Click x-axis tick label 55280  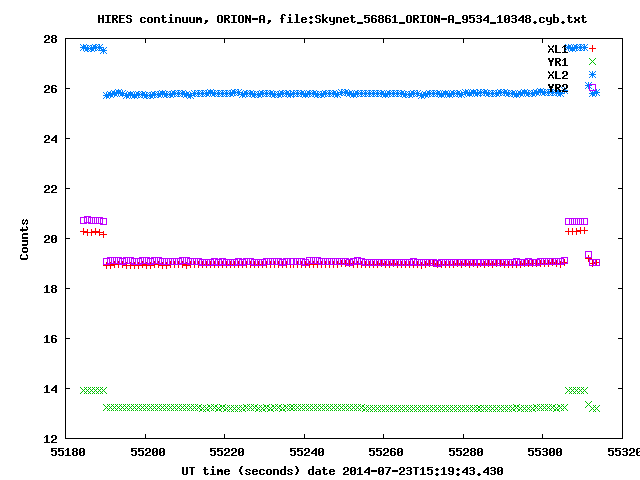[465, 452]
